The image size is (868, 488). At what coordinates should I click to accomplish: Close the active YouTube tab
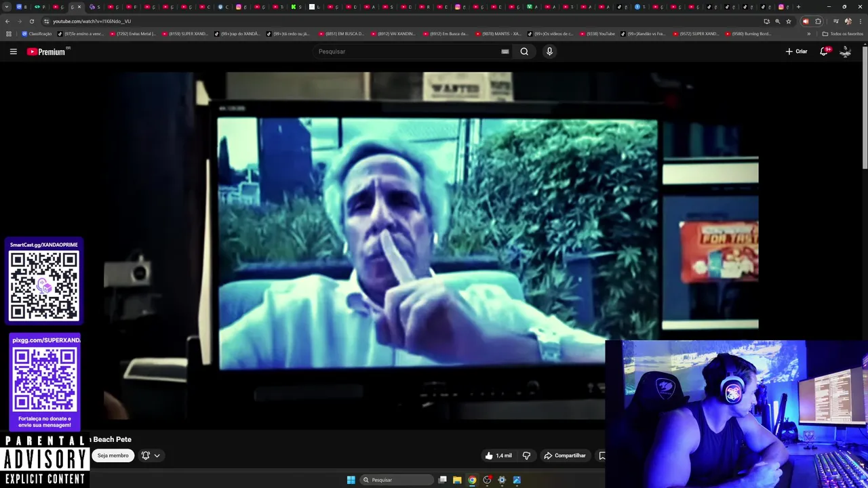point(79,7)
